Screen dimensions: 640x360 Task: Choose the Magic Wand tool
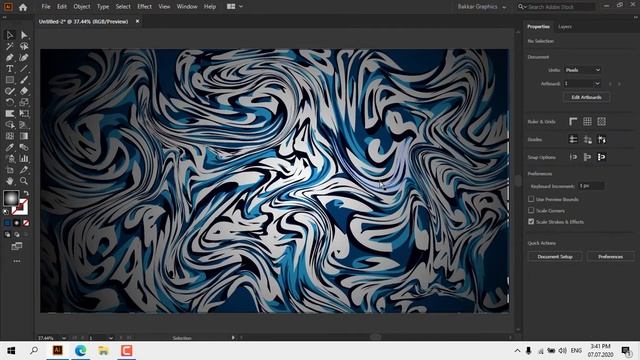point(9,46)
